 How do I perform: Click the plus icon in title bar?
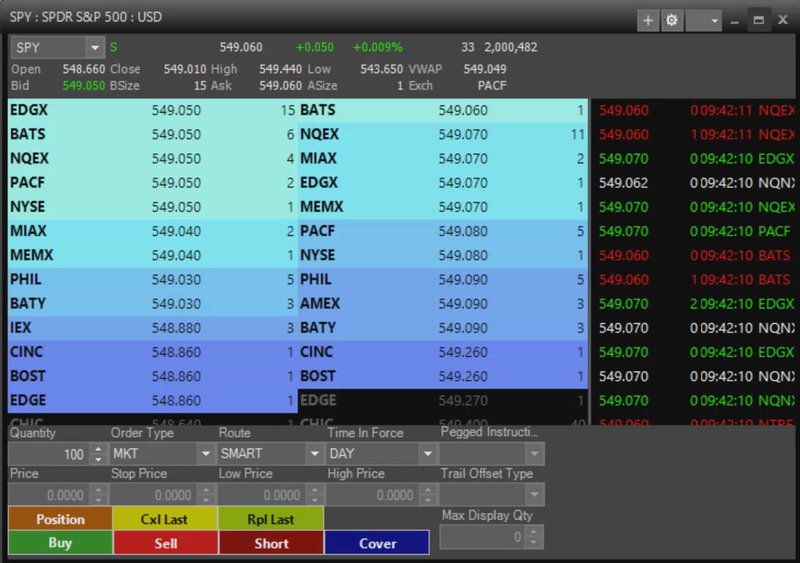tap(648, 20)
